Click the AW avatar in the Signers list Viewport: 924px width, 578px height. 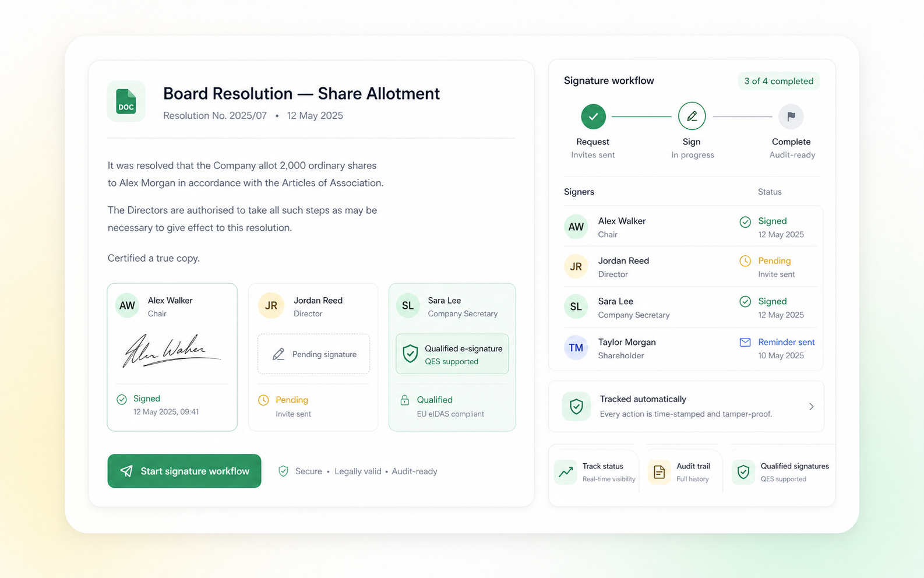pyautogui.click(x=576, y=227)
